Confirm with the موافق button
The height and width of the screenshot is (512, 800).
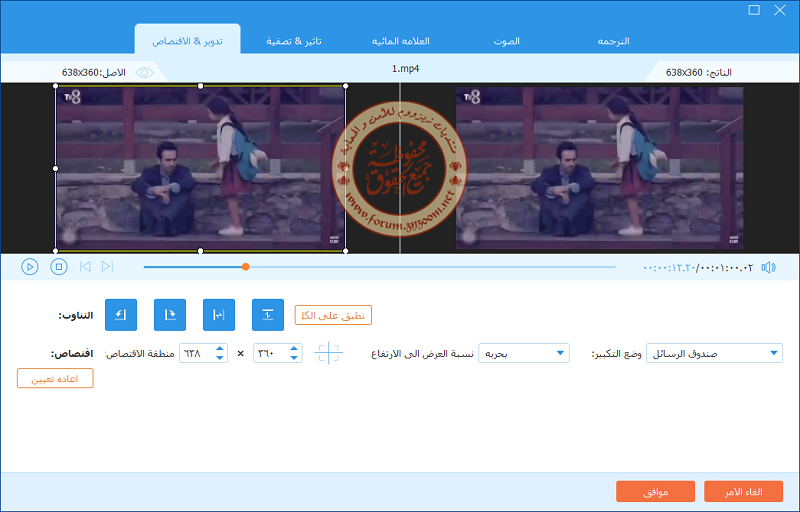pyautogui.click(x=656, y=492)
